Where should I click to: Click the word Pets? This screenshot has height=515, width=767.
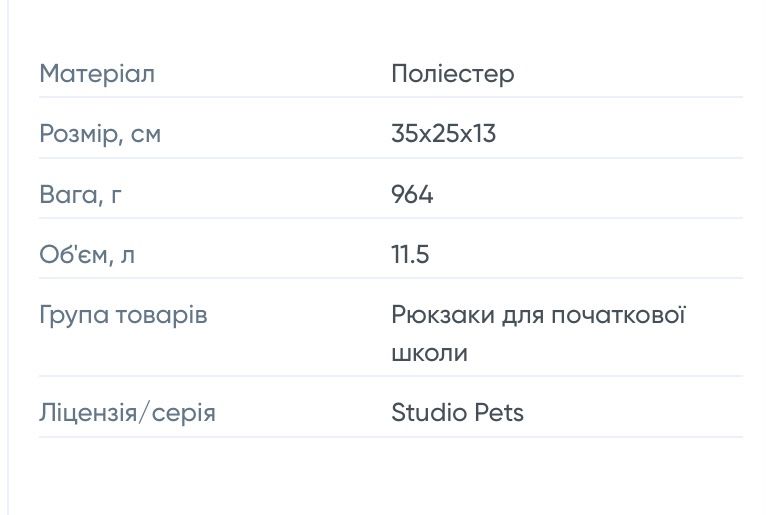point(500,413)
